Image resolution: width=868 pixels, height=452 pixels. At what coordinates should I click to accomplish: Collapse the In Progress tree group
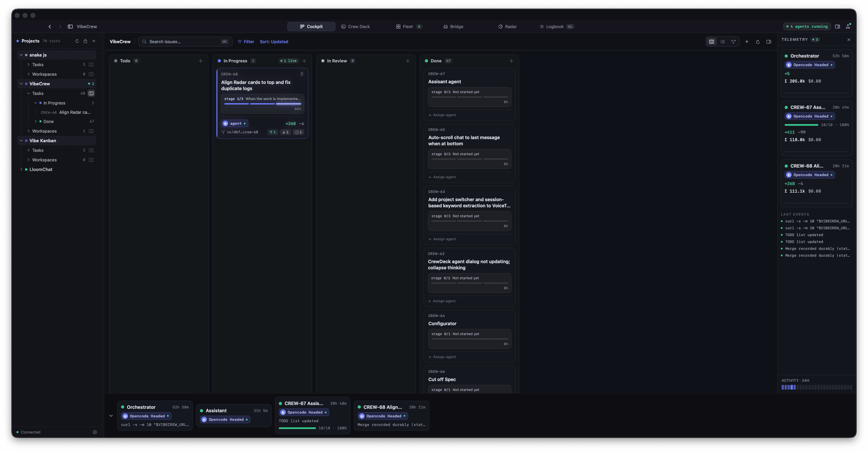36,103
